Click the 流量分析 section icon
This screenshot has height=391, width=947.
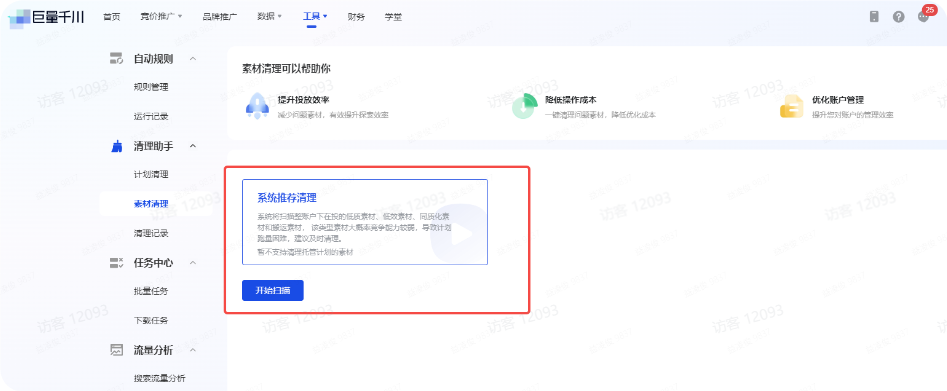coord(116,351)
